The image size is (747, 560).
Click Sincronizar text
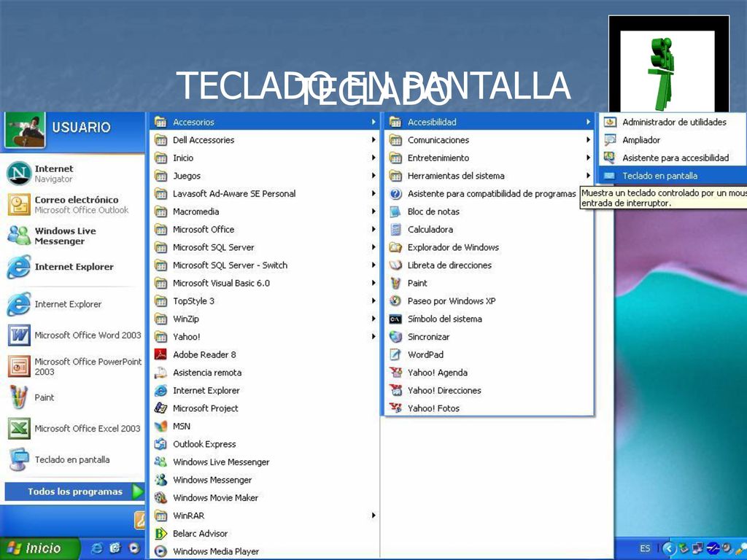pos(428,337)
